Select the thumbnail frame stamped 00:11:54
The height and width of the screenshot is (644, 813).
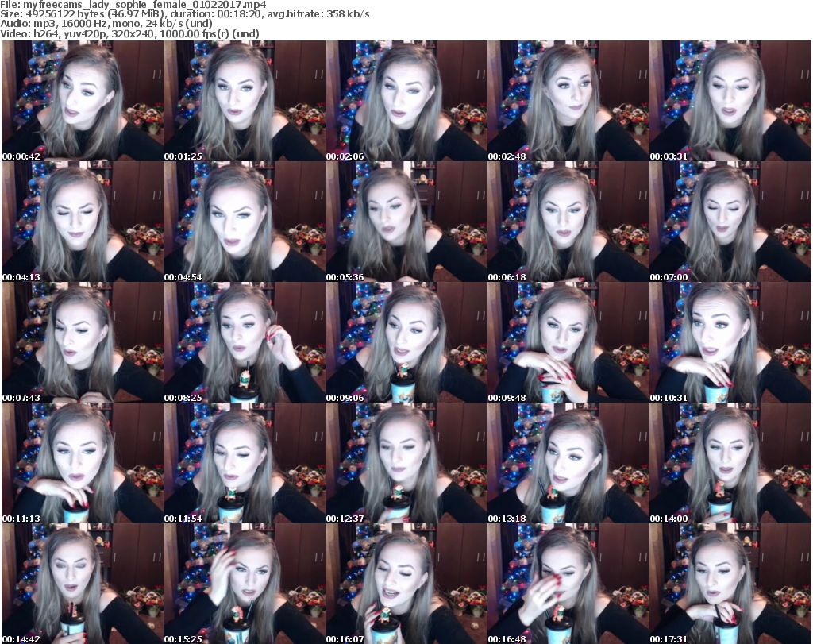[x=245, y=463]
